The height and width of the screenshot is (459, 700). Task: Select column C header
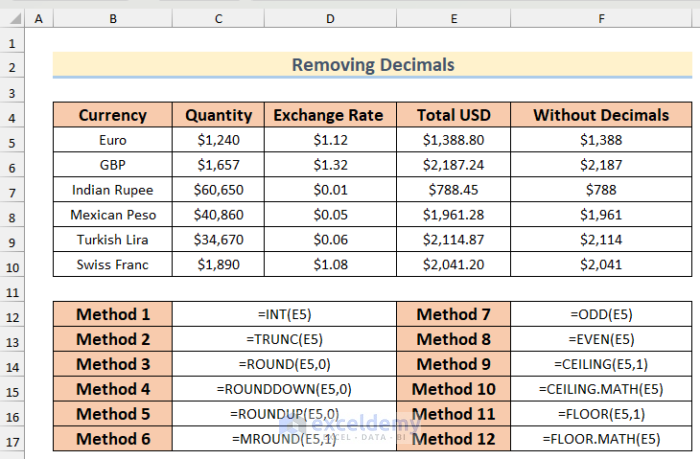pyautogui.click(x=218, y=19)
